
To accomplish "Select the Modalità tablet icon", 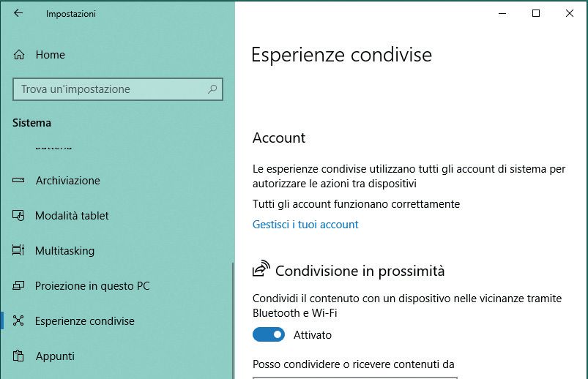I will click(x=18, y=216).
